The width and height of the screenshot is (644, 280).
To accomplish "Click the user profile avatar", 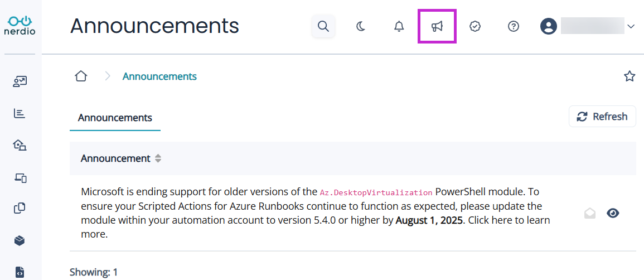I will 549,26.
